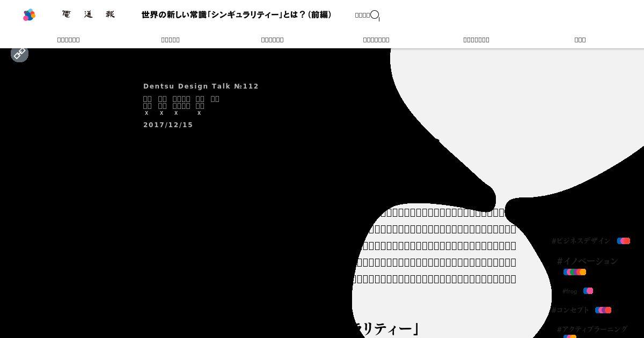Click the colored dots beside #ビジネスデザイン
This screenshot has height=338, width=644.
tap(624, 241)
